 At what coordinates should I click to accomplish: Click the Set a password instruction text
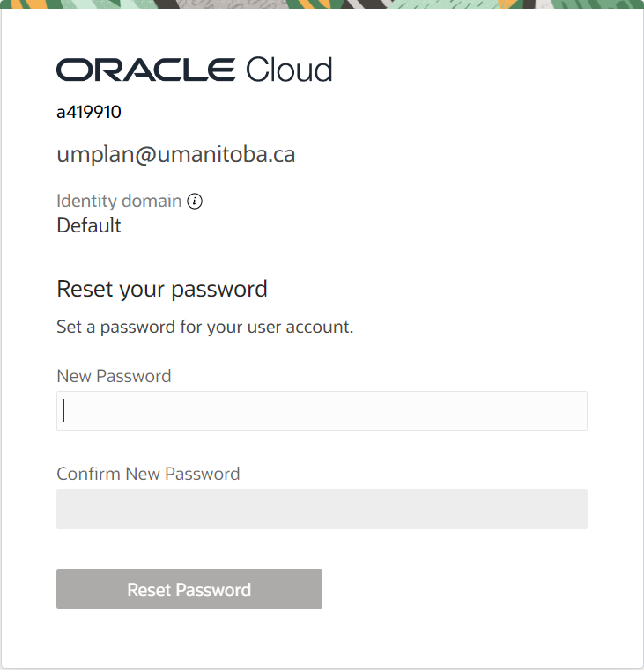[x=204, y=328]
